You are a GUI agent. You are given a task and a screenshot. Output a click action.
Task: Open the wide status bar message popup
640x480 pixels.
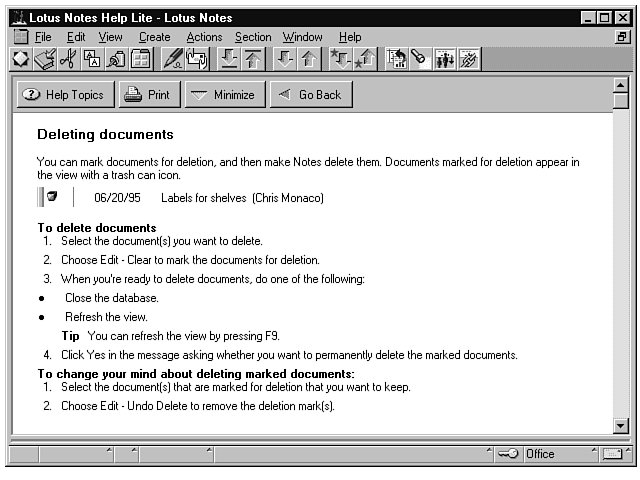tap(350, 454)
